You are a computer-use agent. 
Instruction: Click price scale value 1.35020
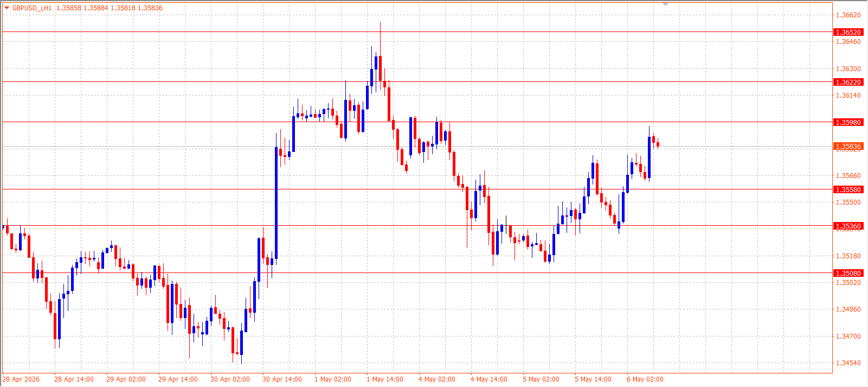(x=848, y=283)
